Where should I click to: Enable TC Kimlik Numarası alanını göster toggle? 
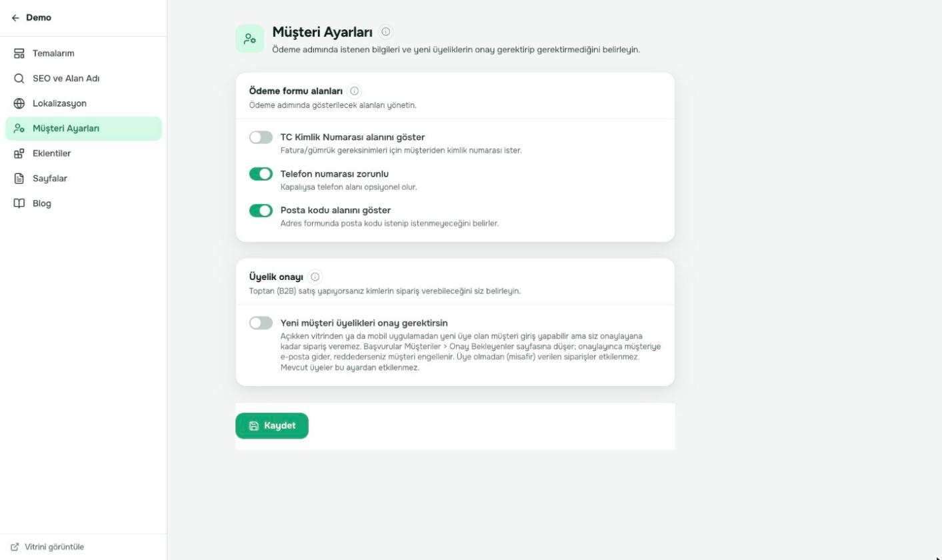pyautogui.click(x=261, y=137)
